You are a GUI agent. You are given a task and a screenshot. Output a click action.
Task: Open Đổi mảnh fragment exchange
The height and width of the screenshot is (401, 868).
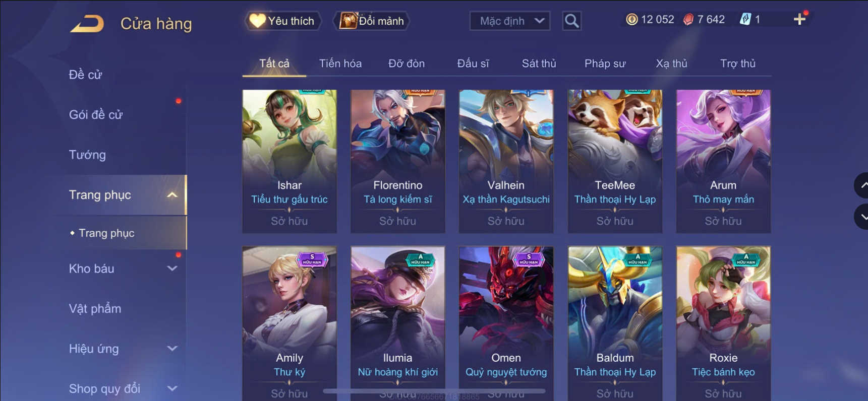pyautogui.click(x=372, y=21)
